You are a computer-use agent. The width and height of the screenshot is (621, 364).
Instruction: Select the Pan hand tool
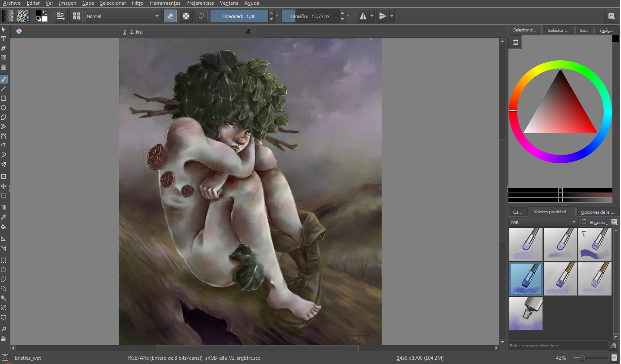click(x=3, y=339)
